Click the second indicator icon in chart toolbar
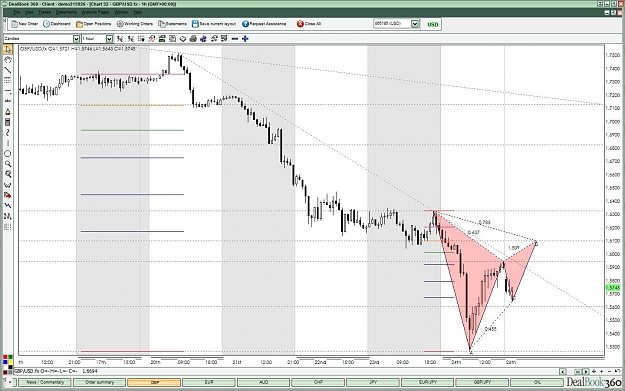The height and width of the screenshot is (391, 625). tap(131, 39)
